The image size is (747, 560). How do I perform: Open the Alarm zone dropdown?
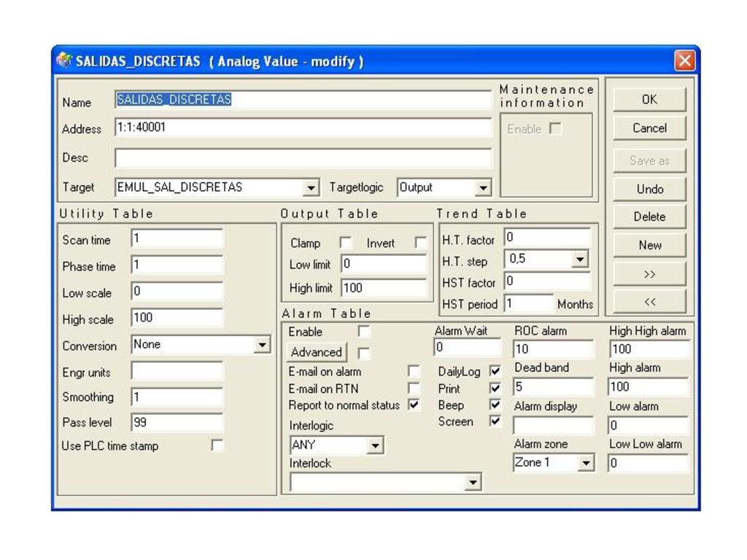click(x=586, y=462)
